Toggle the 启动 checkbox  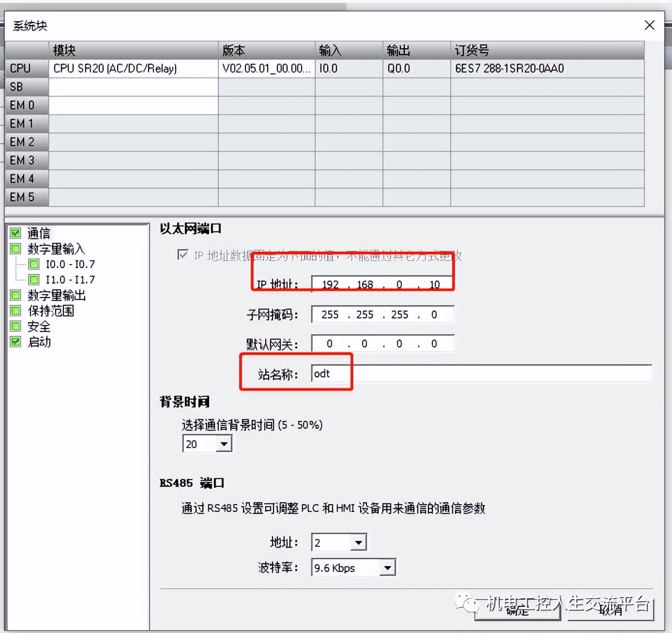pyautogui.click(x=15, y=342)
